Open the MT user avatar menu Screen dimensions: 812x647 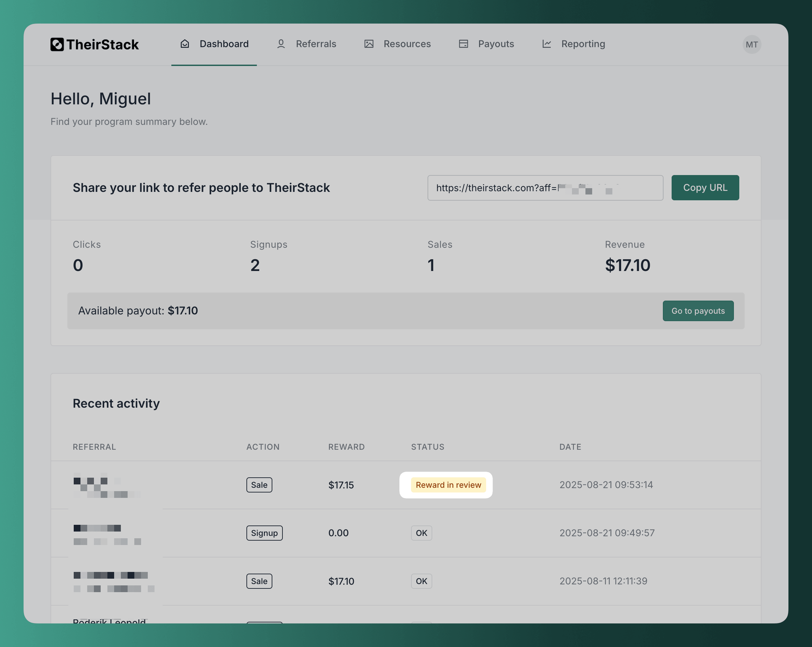(751, 44)
